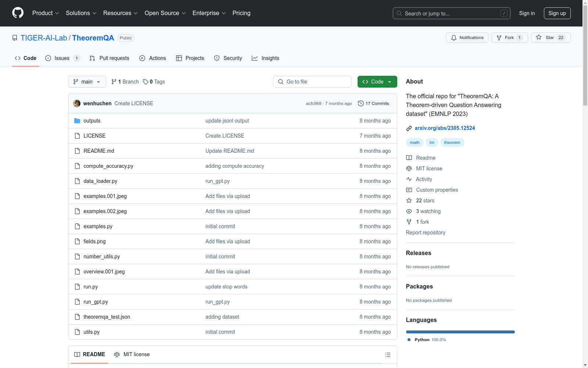Image resolution: width=588 pixels, height=368 pixels.
Task: Click the fork icon in Fork button
Action: click(x=499, y=38)
